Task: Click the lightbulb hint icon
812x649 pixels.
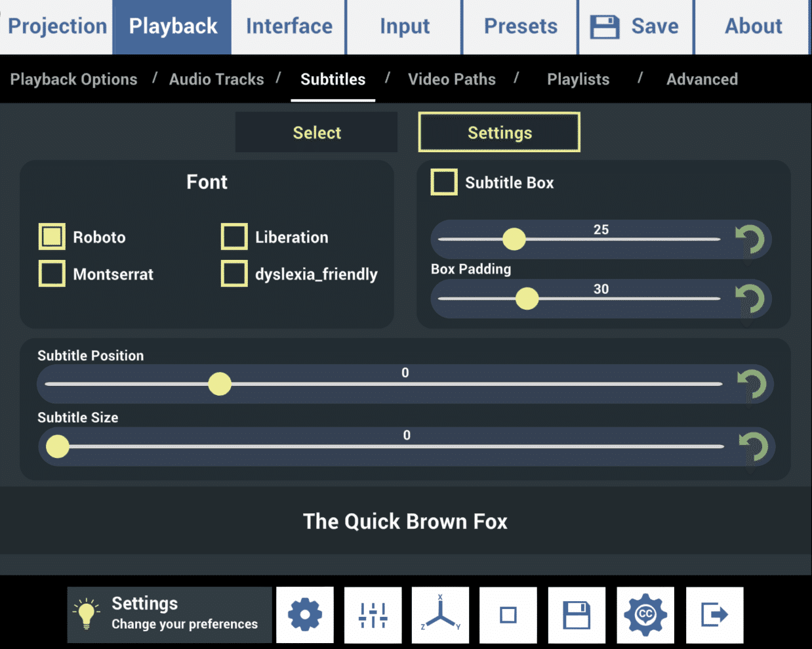Action: pyautogui.click(x=87, y=614)
